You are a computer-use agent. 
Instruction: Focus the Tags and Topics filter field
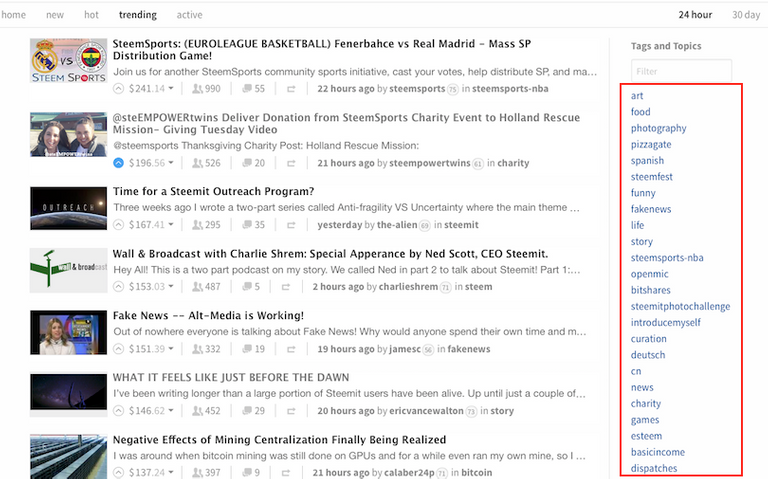click(681, 71)
